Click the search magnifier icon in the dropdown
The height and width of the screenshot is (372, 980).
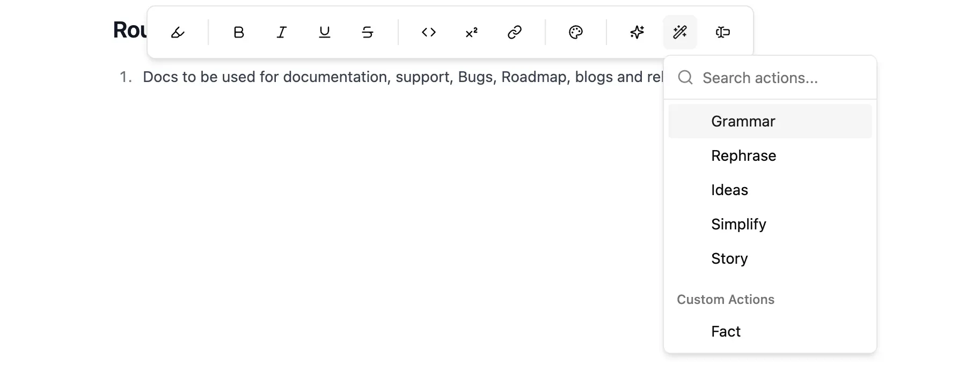(x=685, y=78)
